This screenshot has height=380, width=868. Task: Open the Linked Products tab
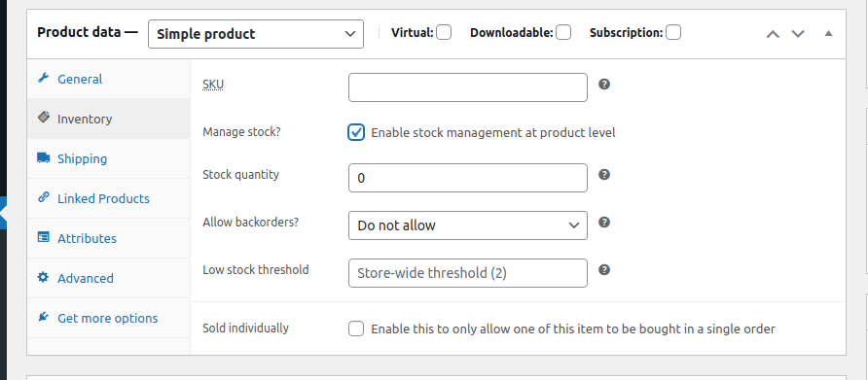pyautogui.click(x=109, y=198)
